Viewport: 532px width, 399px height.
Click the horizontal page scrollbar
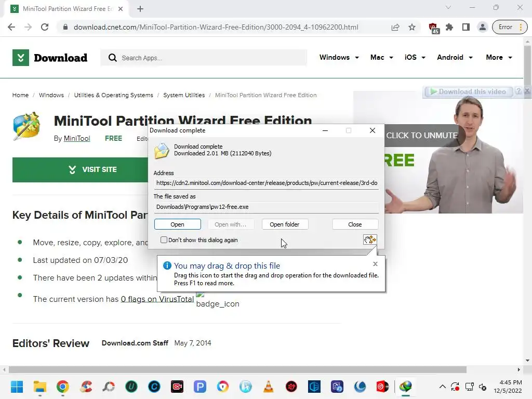point(237,369)
